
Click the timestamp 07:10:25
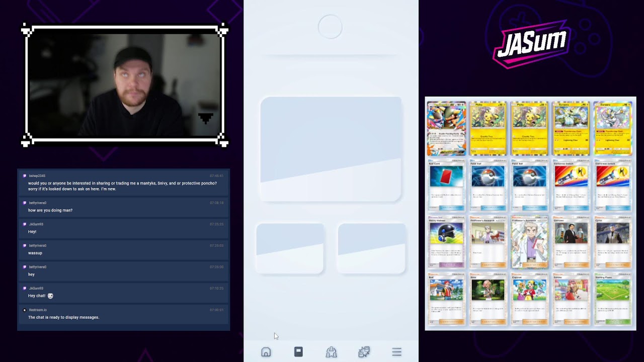pos(217,289)
